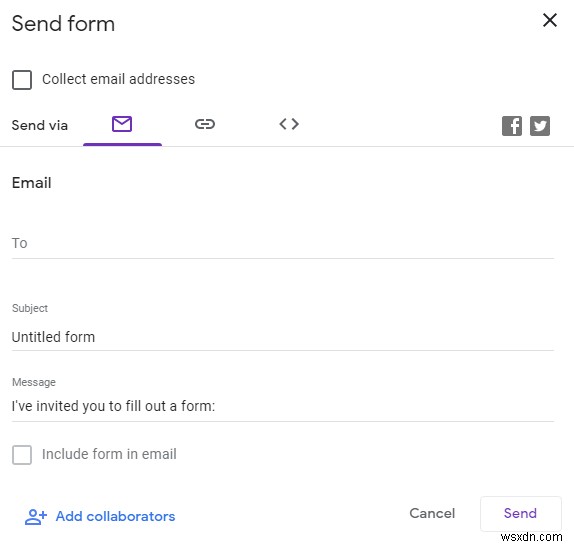This screenshot has height=547, width=574.
Task: Open the embed HTML code tab
Action: click(x=289, y=124)
